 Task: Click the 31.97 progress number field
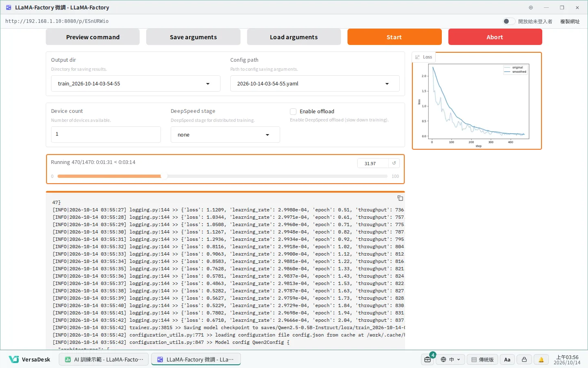point(373,163)
